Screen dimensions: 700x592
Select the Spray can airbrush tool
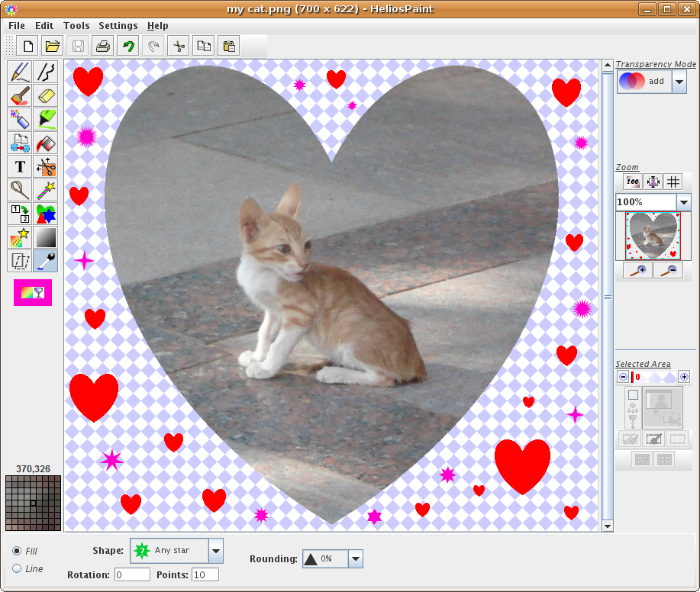(x=20, y=119)
